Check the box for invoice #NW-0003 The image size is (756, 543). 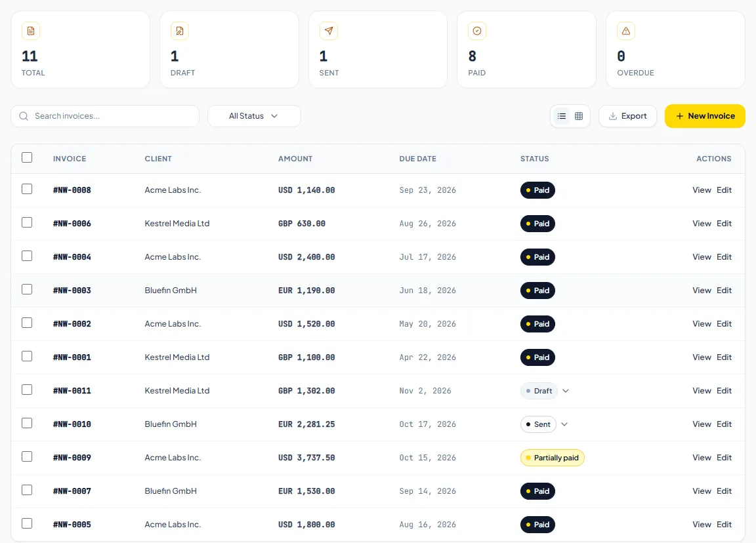point(27,289)
